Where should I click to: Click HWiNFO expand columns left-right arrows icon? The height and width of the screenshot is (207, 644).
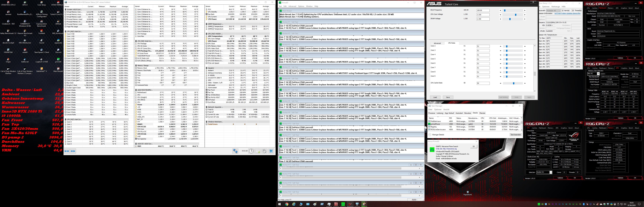coord(67,151)
